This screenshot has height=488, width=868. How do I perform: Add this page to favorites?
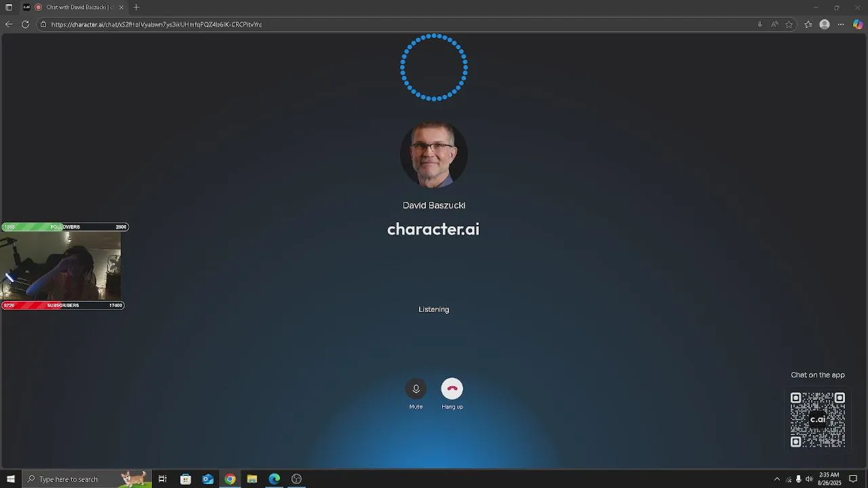[789, 24]
